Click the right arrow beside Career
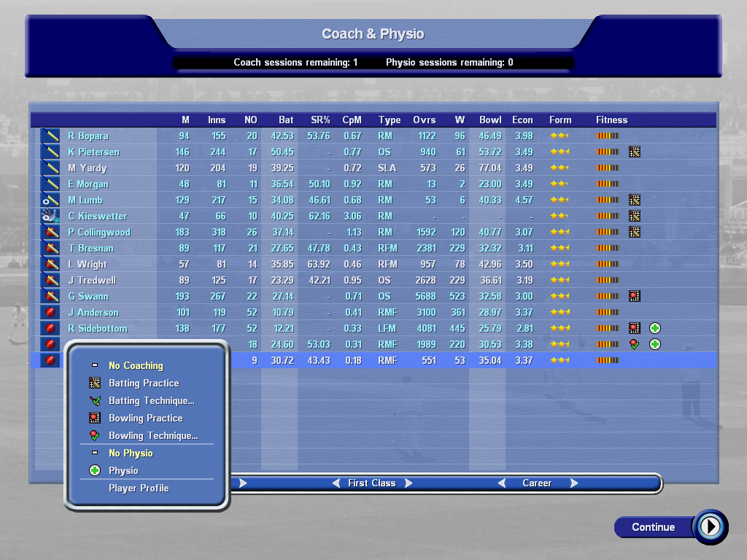 [574, 483]
